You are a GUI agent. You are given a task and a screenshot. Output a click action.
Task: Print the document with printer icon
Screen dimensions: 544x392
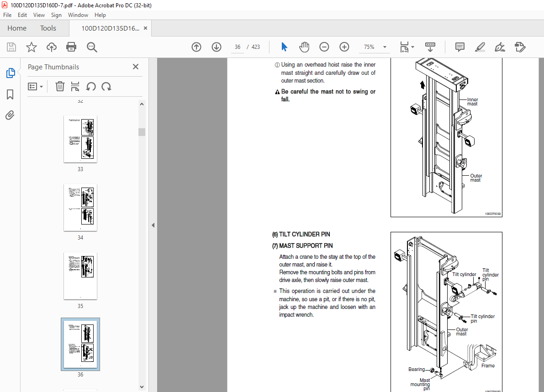tap(71, 47)
